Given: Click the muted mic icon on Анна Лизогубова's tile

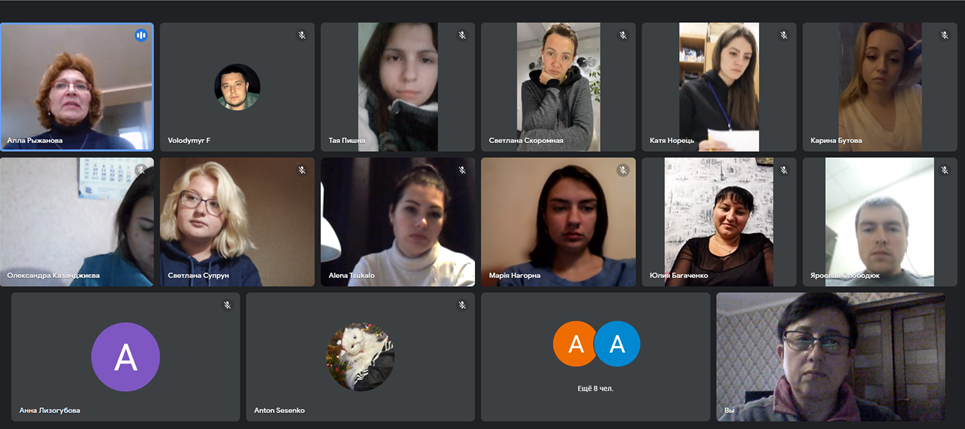Looking at the screenshot, I should (227, 305).
